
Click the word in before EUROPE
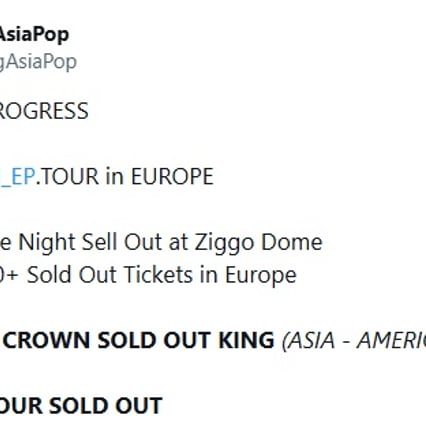point(115,176)
